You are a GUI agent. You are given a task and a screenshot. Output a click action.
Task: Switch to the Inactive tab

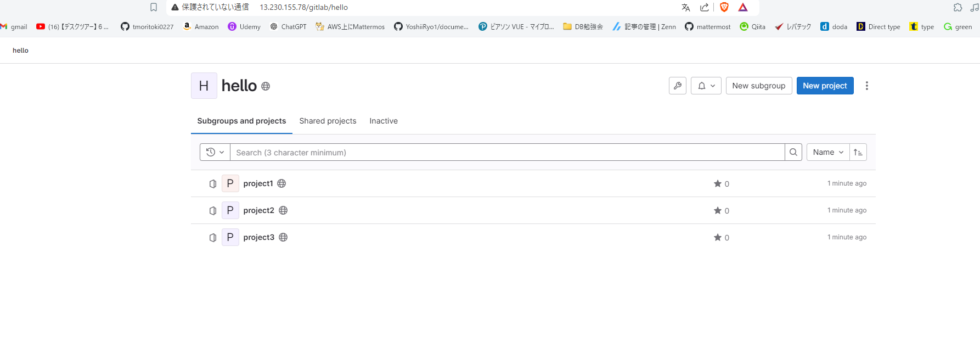pyautogui.click(x=384, y=121)
